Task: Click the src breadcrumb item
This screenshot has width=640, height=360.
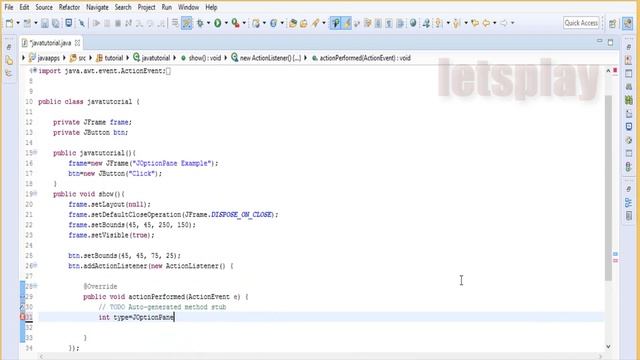Action: (78, 58)
